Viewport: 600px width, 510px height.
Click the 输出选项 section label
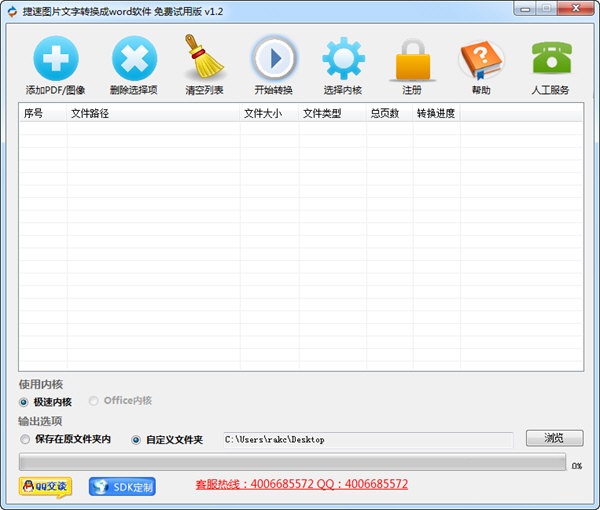tap(40, 421)
